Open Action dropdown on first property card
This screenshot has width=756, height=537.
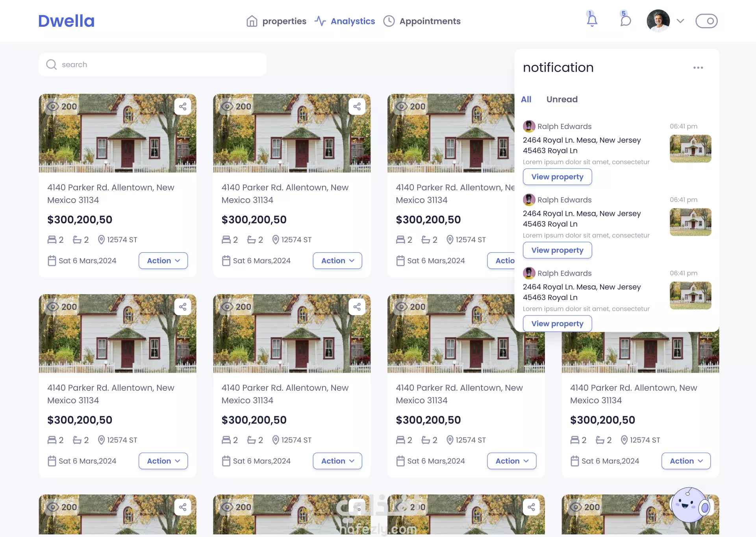click(x=163, y=261)
